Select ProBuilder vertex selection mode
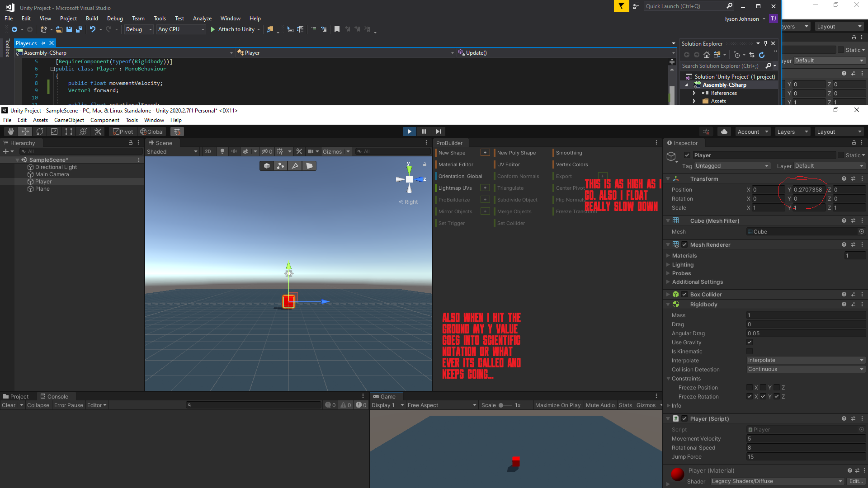This screenshot has width=868, height=488. pos(281,166)
